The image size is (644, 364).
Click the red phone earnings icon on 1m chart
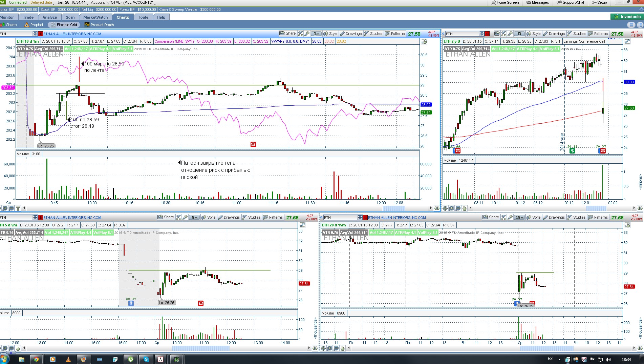tap(253, 144)
